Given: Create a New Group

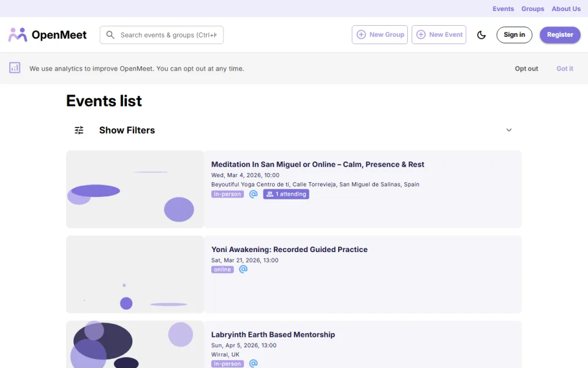Looking at the screenshot, I should [x=380, y=34].
